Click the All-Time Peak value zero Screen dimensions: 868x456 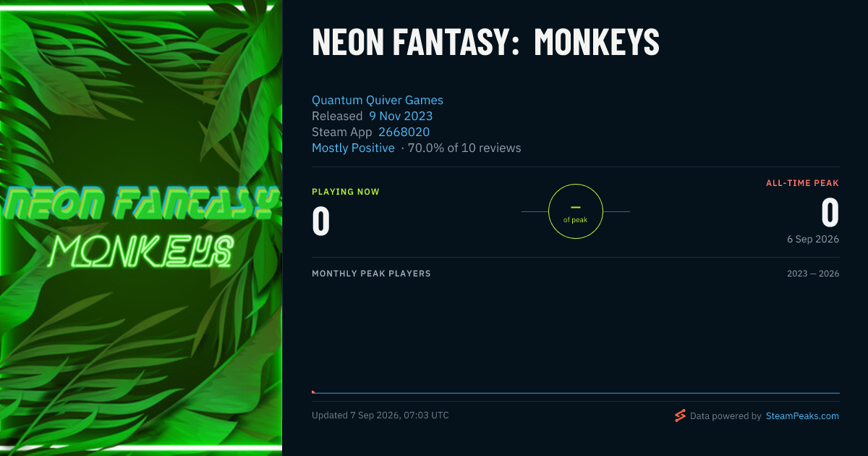click(x=830, y=213)
